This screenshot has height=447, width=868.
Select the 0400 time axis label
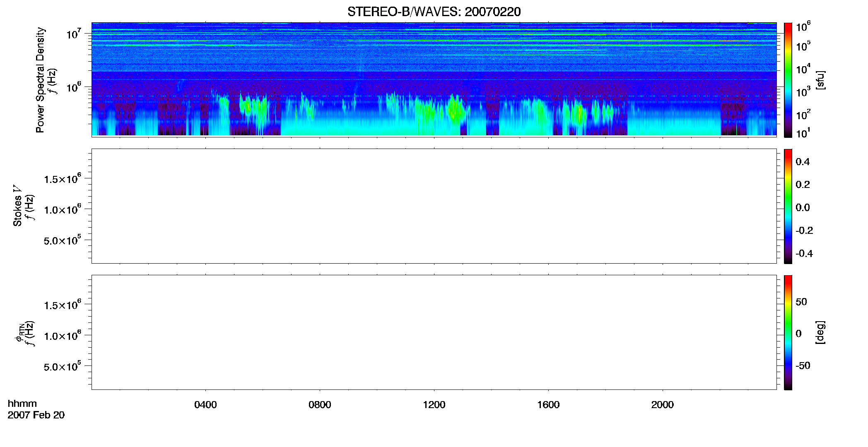click(x=205, y=405)
